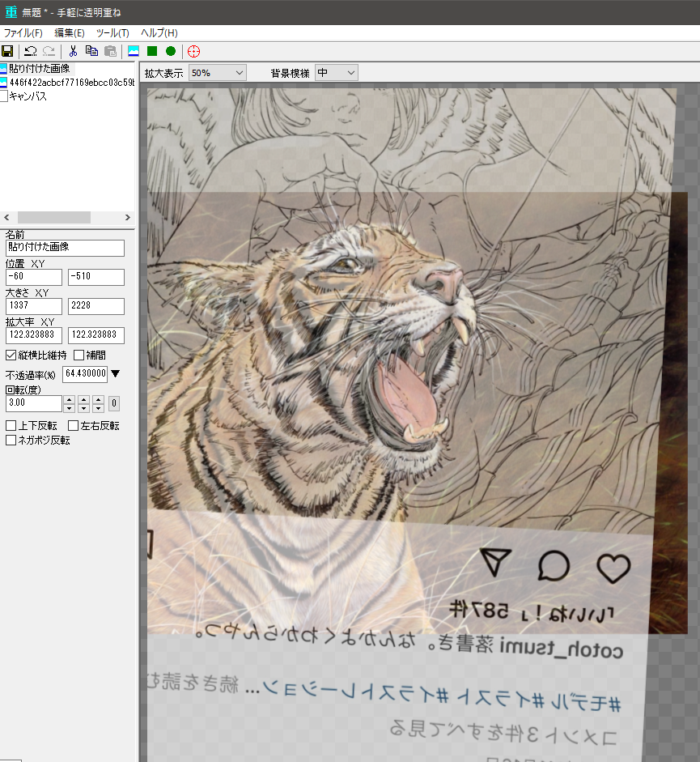
Task: Click down arrow of rightmost rotation stepper
Action: pos(99,408)
